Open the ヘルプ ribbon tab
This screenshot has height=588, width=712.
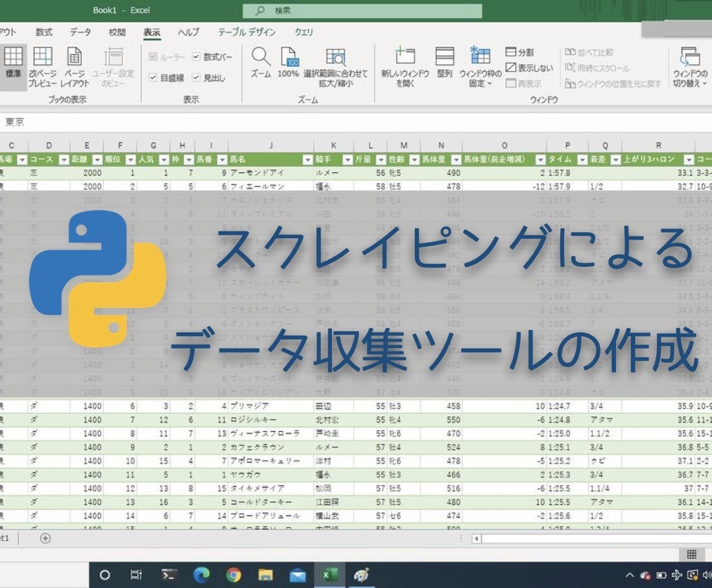(x=188, y=32)
